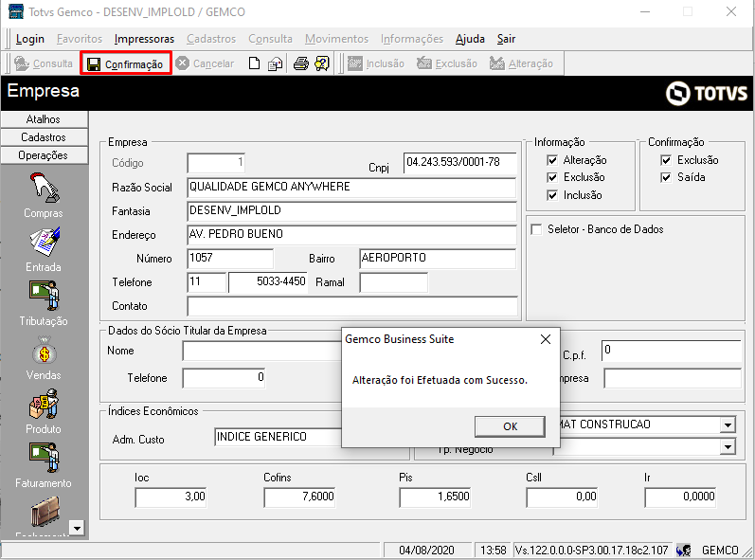Click the phone number field 5033-4450
The image size is (755, 560).
[x=268, y=282]
